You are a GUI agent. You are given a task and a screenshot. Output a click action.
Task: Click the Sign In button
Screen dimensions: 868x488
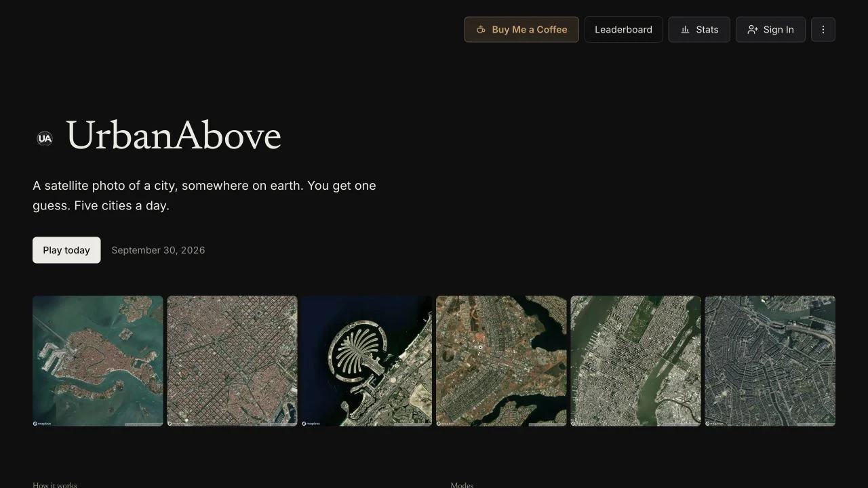coord(770,30)
